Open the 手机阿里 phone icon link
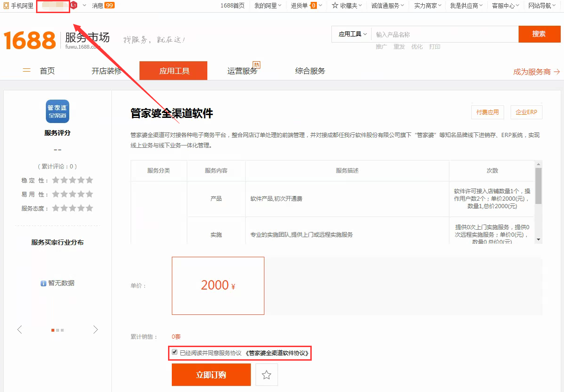This screenshot has height=392, width=564. [x=19, y=6]
